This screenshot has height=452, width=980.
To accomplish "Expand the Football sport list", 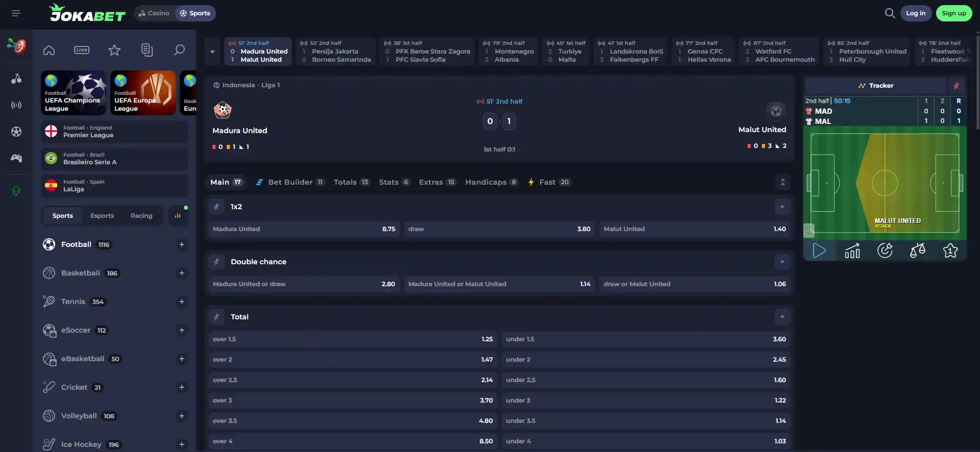I will (181, 244).
